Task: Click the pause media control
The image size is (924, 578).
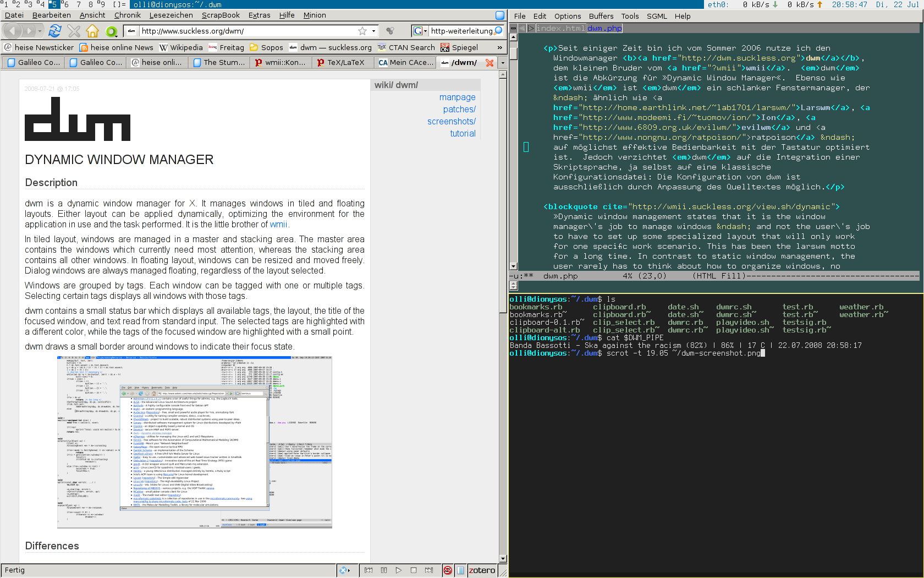Action: 384,570
